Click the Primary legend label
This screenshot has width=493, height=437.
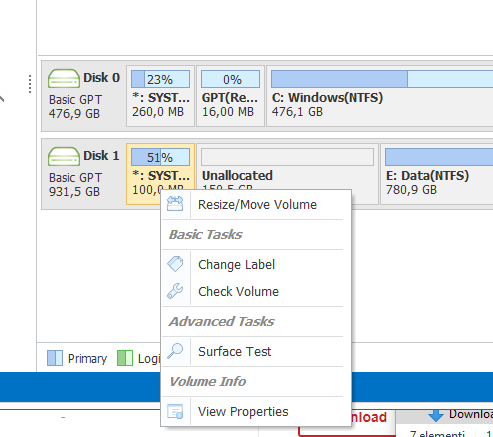87,359
